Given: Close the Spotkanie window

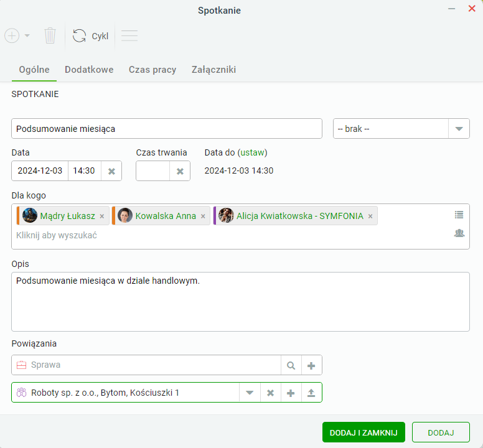Looking at the screenshot, I should point(472,9).
